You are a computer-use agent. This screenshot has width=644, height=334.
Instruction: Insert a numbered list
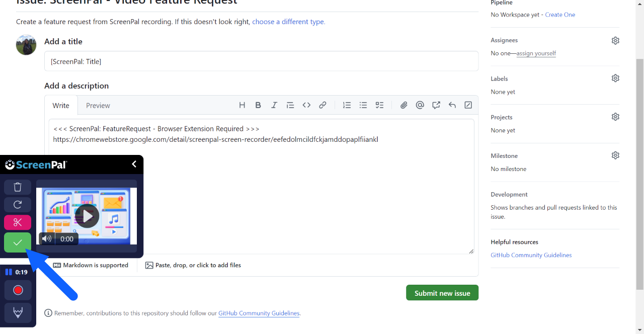[347, 105]
